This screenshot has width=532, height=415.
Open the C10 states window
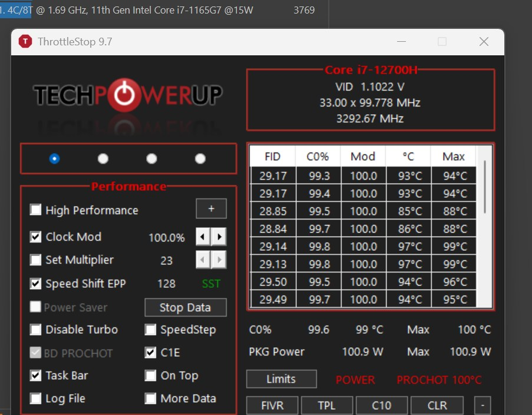point(382,405)
